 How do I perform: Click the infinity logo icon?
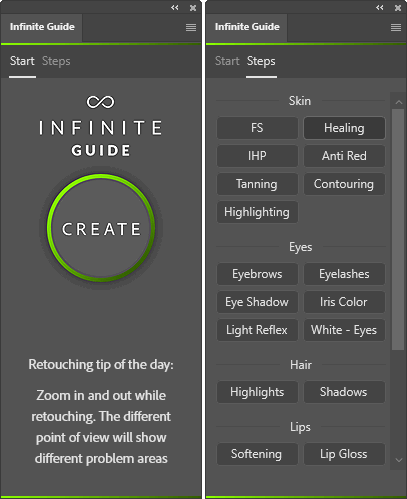point(101,102)
